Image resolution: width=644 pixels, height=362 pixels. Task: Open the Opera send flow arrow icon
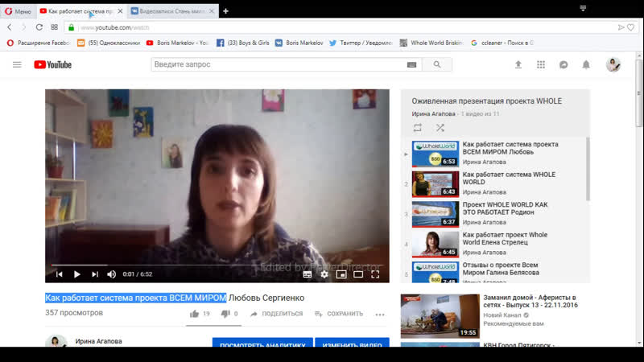click(621, 27)
